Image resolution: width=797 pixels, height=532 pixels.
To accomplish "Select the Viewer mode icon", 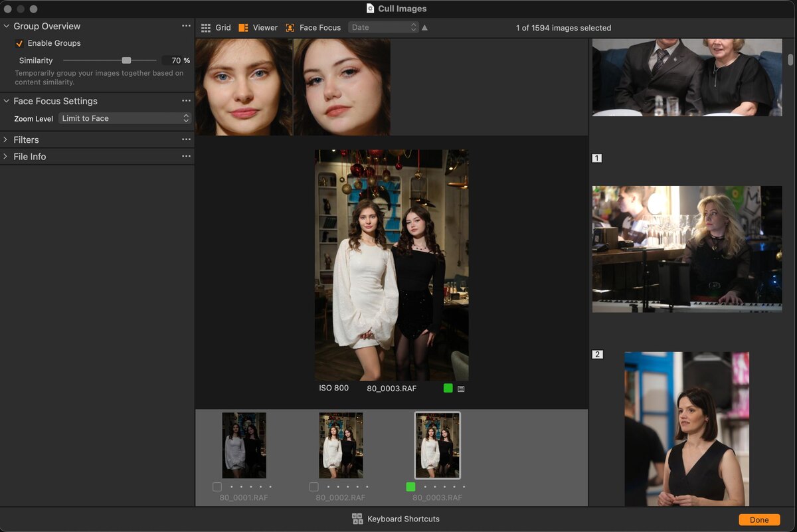I will (244, 28).
